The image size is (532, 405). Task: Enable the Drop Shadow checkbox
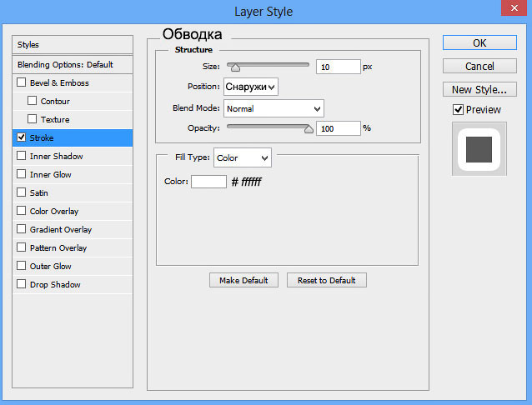point(21,284)
